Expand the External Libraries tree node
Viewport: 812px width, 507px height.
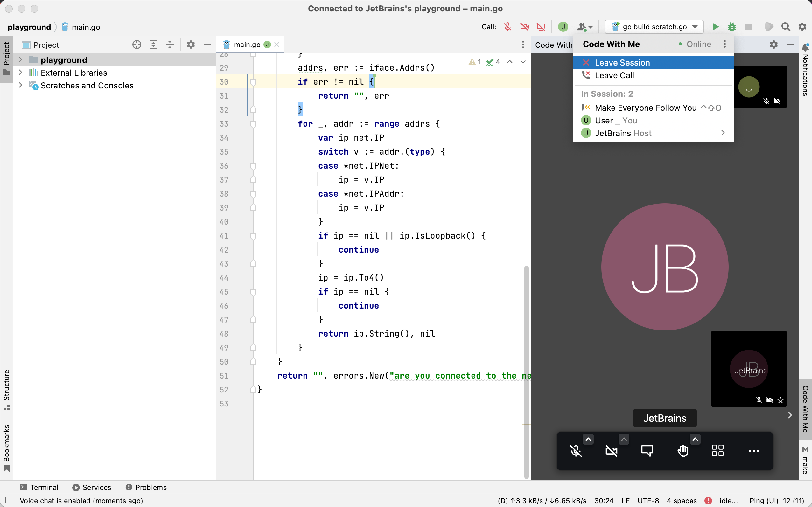[x=21, y=73]
